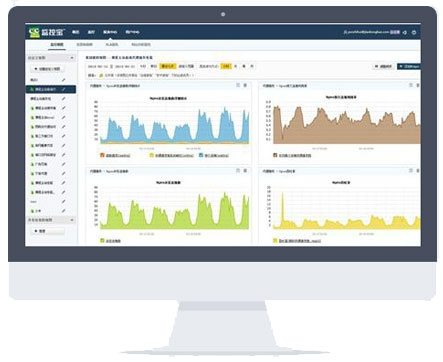Click the share icon beside the power icon
443x362 pixels.
[x=405, y=32]
